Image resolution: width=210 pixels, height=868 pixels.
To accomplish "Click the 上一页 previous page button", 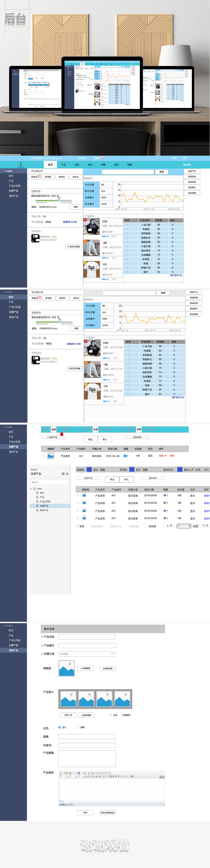I will (169, 526).
